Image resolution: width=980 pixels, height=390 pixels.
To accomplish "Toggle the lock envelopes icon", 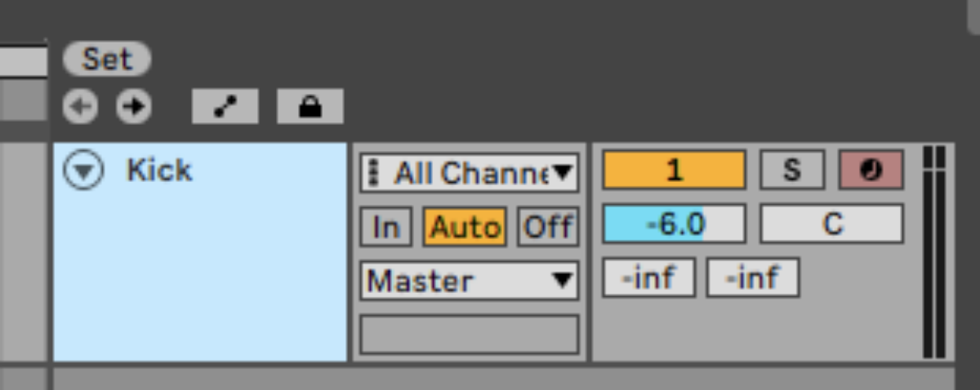I will pos(310,107).
